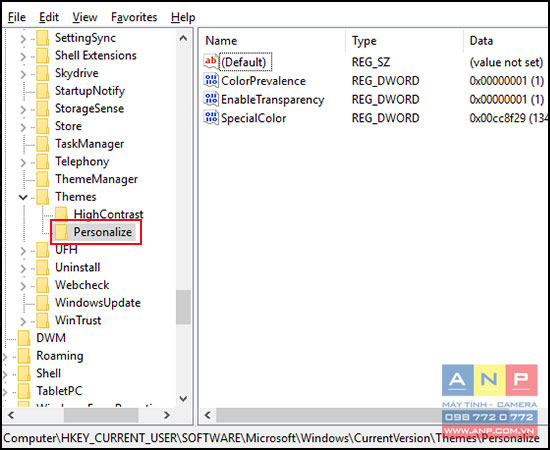550x450 pixels.
Task: Select the TaskManager key label
Action: 89,144
